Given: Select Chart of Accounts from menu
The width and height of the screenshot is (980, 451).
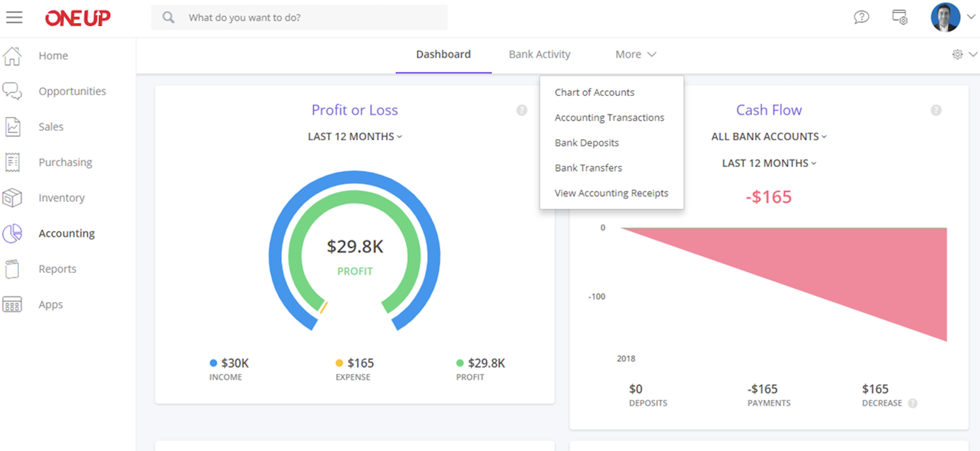Looking at the screenshot, I should pos(594,92).
